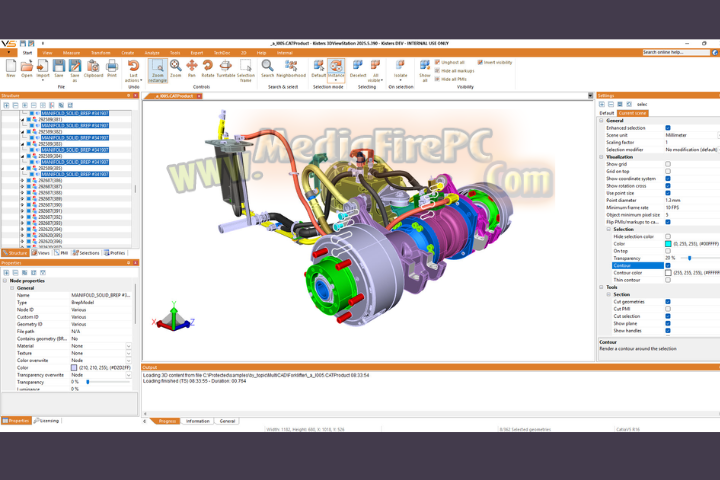Enable the Show grid checkbox
Viewport: 720px width, 480px height.
click(x=668, y=164)
